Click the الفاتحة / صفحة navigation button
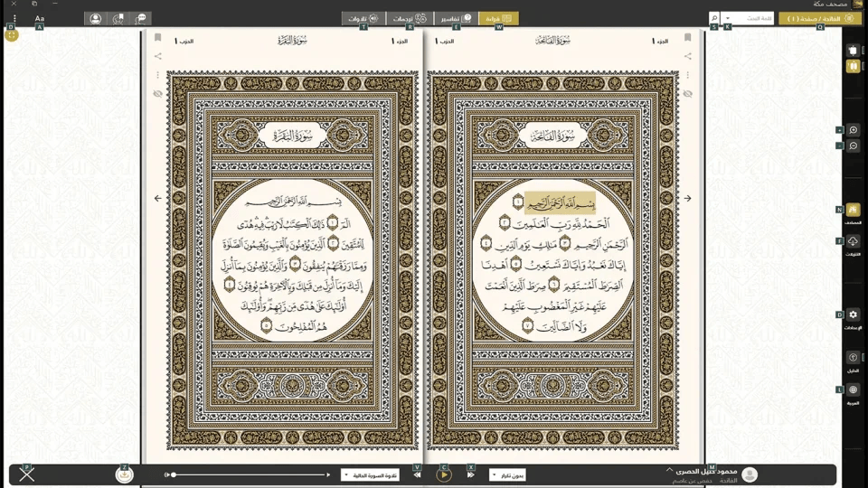 pyautogui.click(x=818, y=18)
